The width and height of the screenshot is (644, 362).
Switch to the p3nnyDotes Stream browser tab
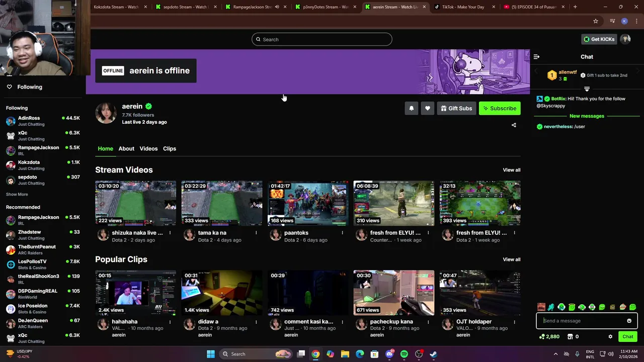click(x=325, y=7)
